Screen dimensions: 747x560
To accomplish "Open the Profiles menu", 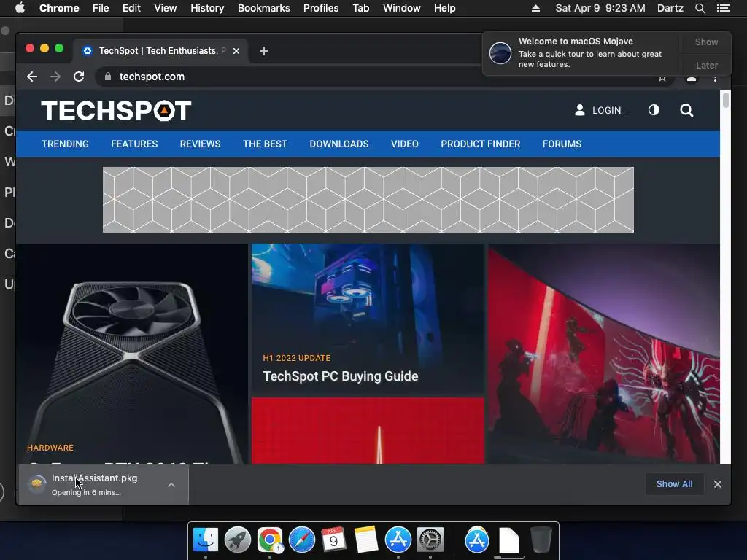I will click(x=321, y=8).
